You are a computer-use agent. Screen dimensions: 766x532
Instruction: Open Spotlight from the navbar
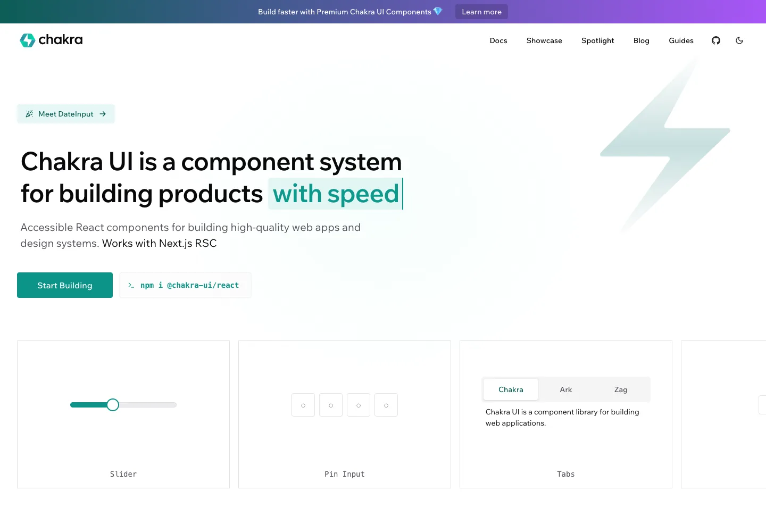(x=598, y=40)
